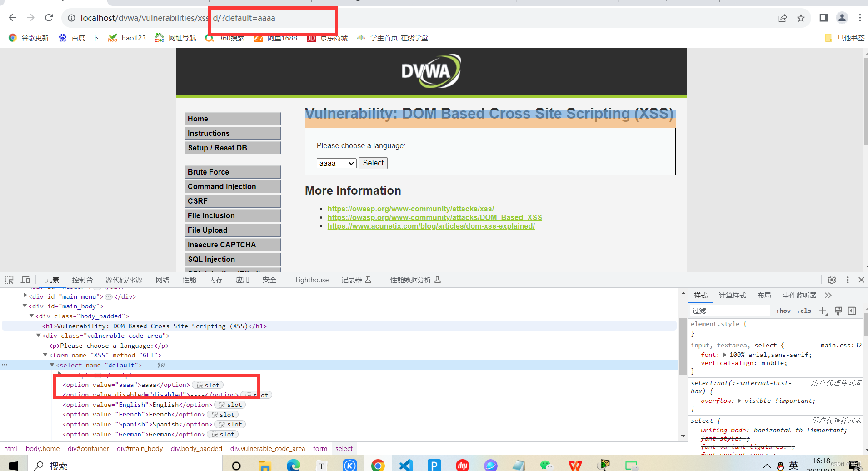
Task: Click the Select button
Action: pyautogui.click(x=373, y=163)
